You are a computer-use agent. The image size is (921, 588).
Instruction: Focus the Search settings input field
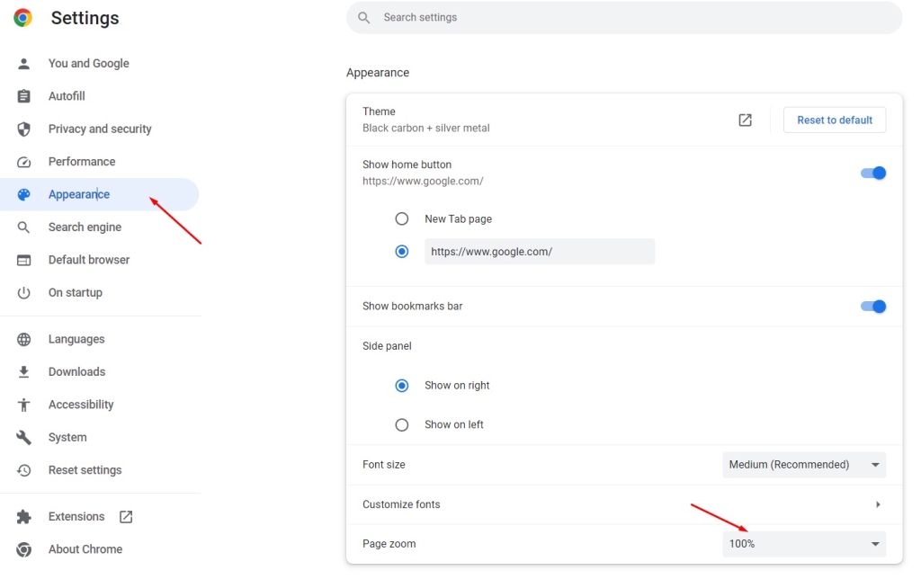624,18
